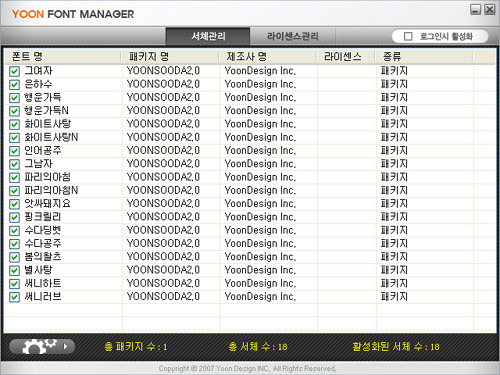Uncheck the 핑크릴리 font checkbox
This screenshot has width=500, height=375.
tap(14, 217)
